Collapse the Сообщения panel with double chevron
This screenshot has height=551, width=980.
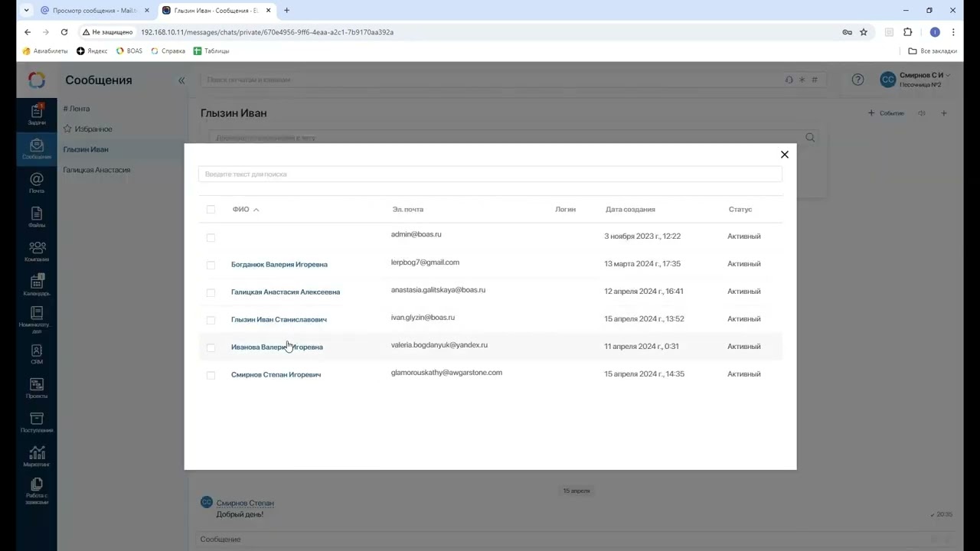click(x=181, y=80)
